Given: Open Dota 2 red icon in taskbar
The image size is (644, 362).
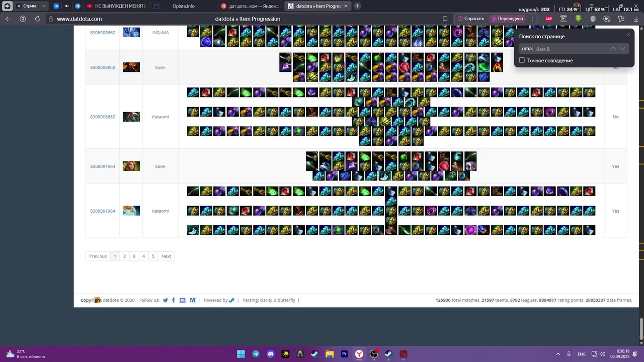Looking at the screenshot, I should [x=404, y=354].
